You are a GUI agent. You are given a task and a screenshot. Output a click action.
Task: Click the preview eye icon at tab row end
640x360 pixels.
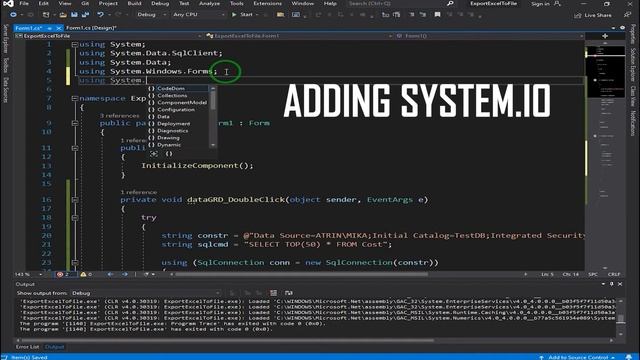(622, 28)
